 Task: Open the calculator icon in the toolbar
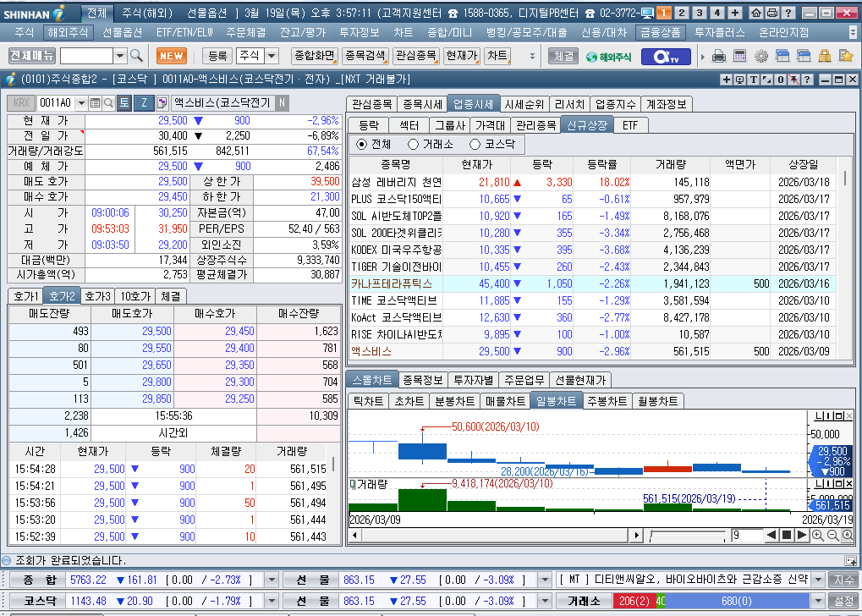(740, 56)
